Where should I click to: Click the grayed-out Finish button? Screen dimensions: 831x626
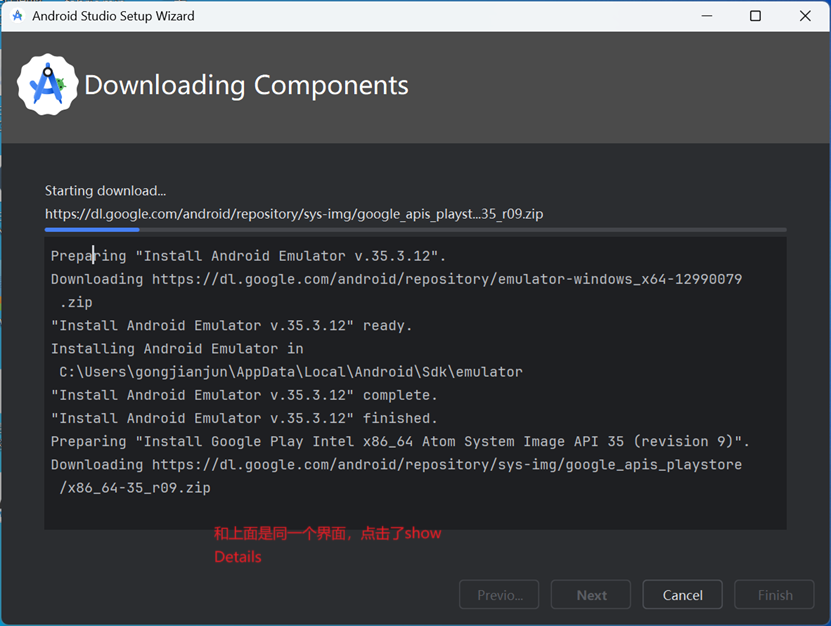tap(774, 595)
